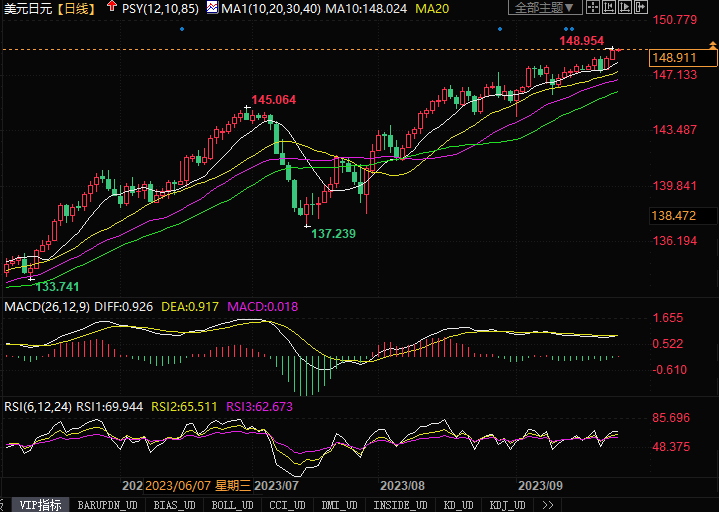Click the RSI1:69.944 value
The image size is (719, 512).
(x=110, y=407)
